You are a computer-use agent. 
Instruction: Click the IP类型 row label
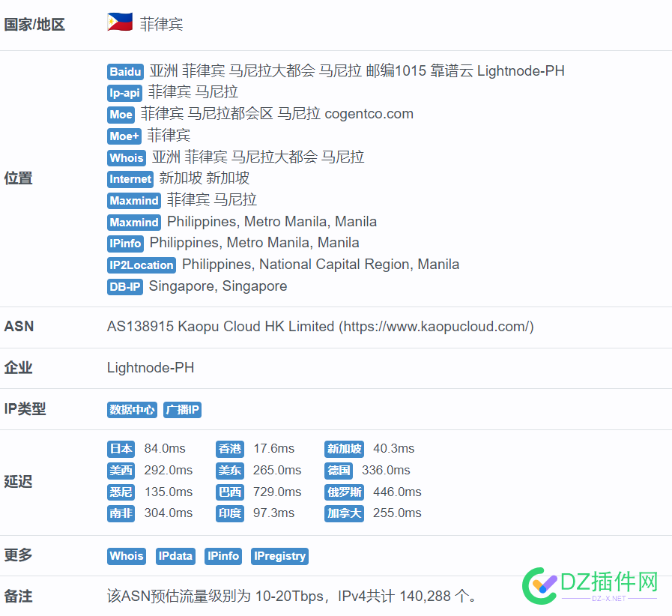[x=25, y=409]
